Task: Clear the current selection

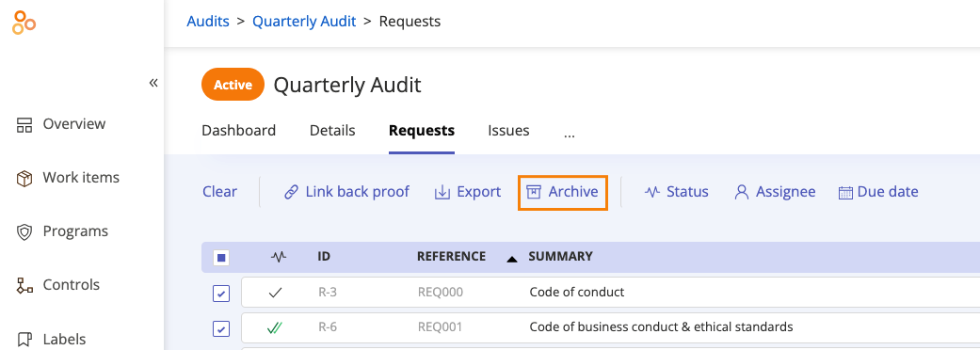Action: (219, 192)
